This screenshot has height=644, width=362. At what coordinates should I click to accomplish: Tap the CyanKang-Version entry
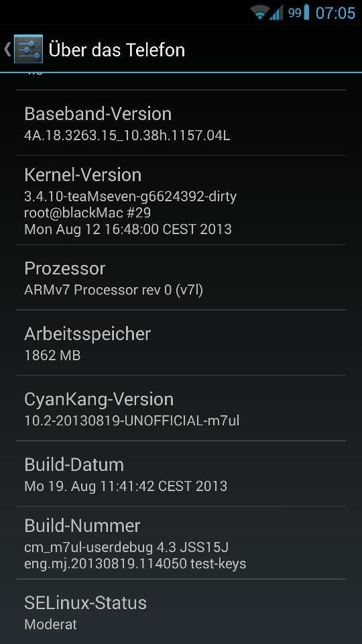(181, 408)
